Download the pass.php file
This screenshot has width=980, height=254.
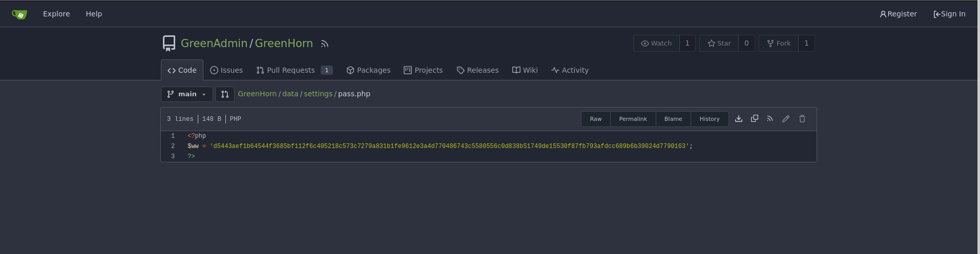tap(739, 119)
